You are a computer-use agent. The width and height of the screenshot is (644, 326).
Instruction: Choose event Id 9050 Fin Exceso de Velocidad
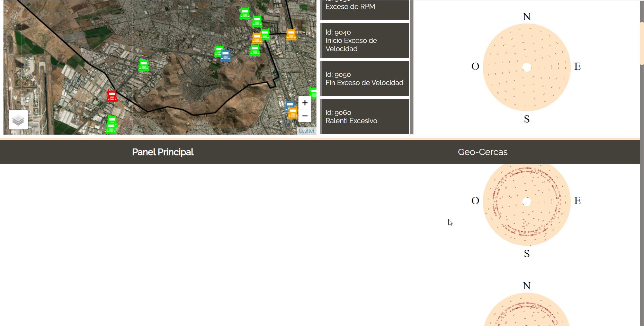click(365, 79)
